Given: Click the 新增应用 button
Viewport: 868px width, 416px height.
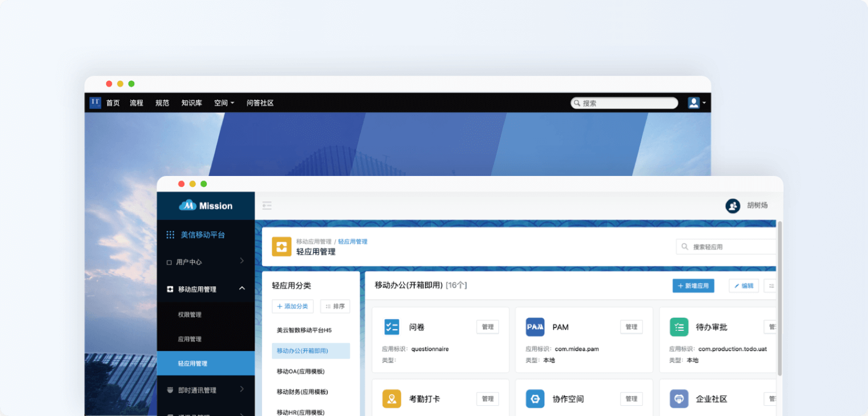Looking at the screenshot, I should [x=693, y=286].
